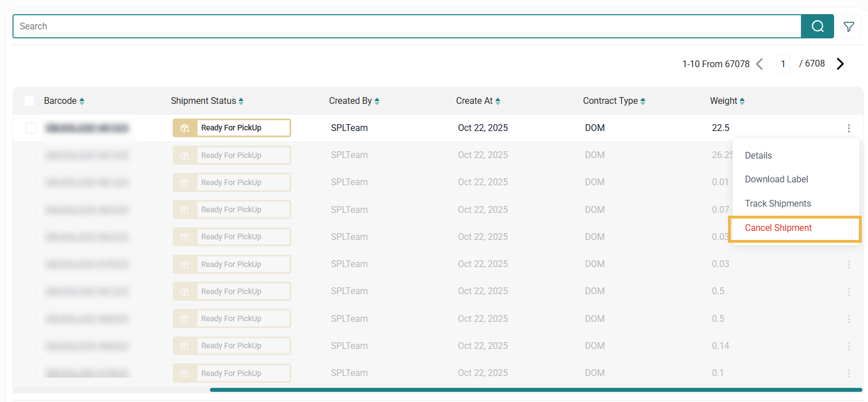Toggle the select-all checkbox in header

coord(29,101)
